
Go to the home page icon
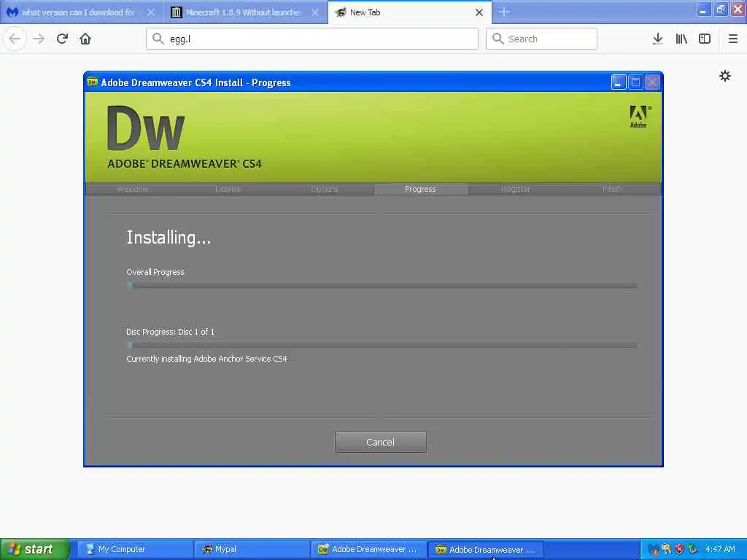coord(85,39)
